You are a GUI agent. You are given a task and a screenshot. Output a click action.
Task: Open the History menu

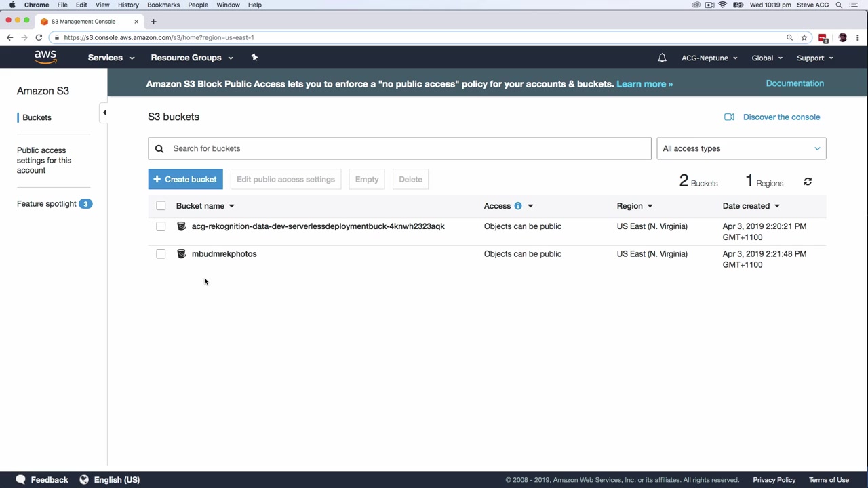(128, 5)
